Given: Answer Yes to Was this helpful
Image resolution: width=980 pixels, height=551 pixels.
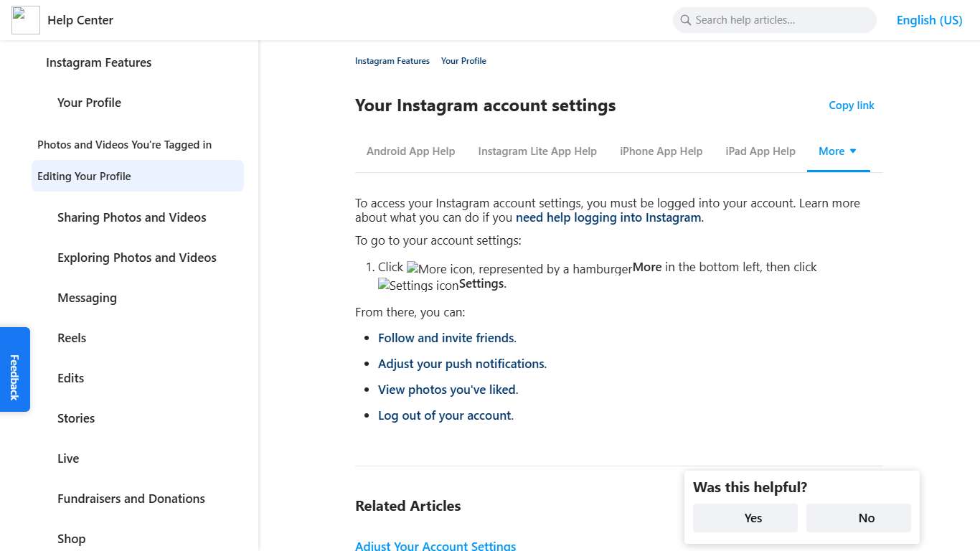Looking at the screenshot, I should (x=745, y=518).
